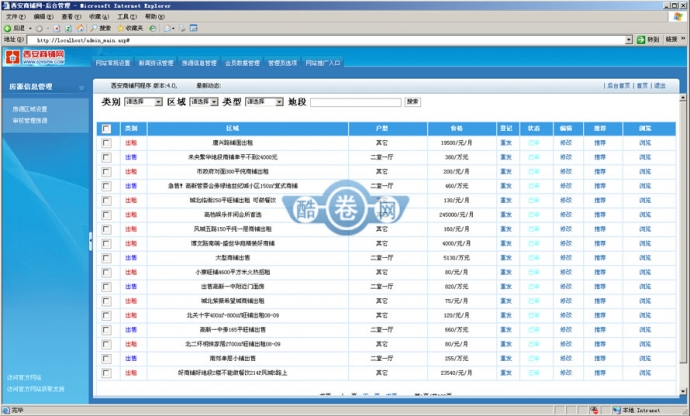Open the 审核管理房源 sidebar link

tap(29, 120)
